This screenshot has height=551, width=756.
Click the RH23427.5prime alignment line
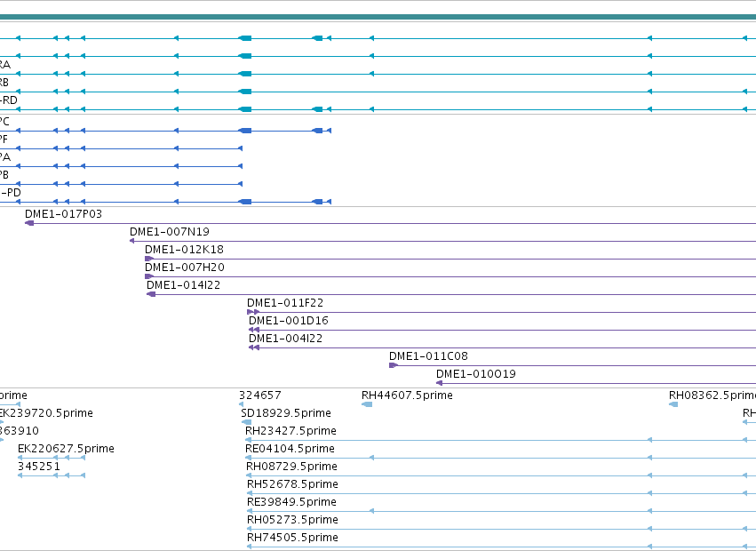click(501, 440)
